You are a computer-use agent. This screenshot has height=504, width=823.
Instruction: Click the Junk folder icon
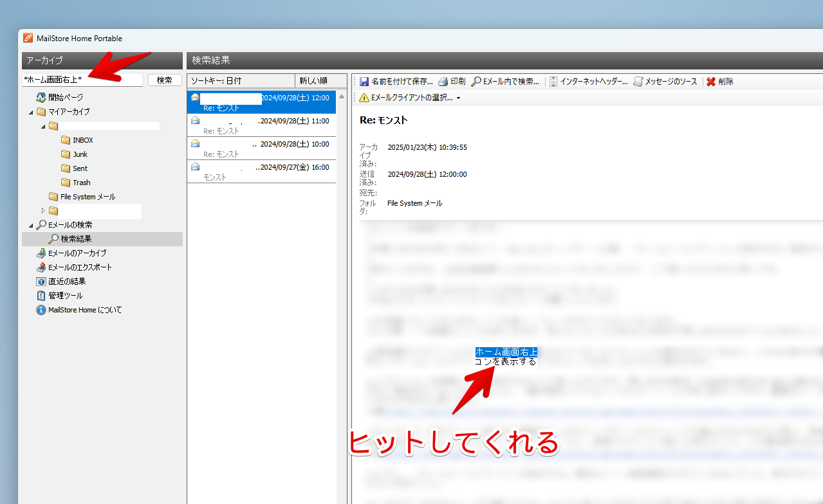pyautogui.click(x=66, y=154)
